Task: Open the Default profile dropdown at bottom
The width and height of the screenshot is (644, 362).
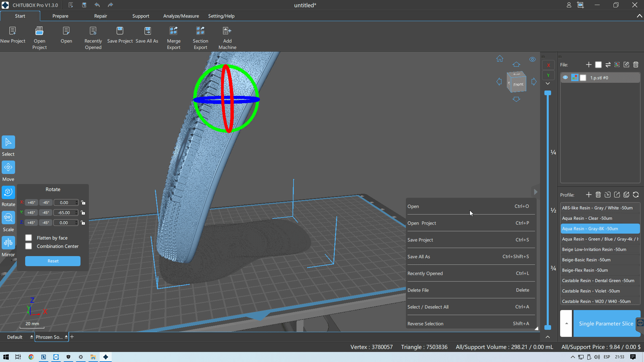Action: (x=32, y=337)
